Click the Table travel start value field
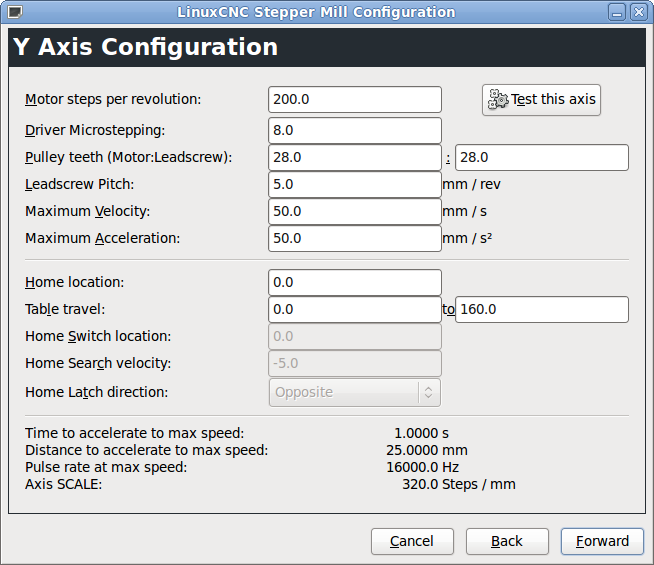The height and width of the screenshot is (565, 654). [355, 310]
